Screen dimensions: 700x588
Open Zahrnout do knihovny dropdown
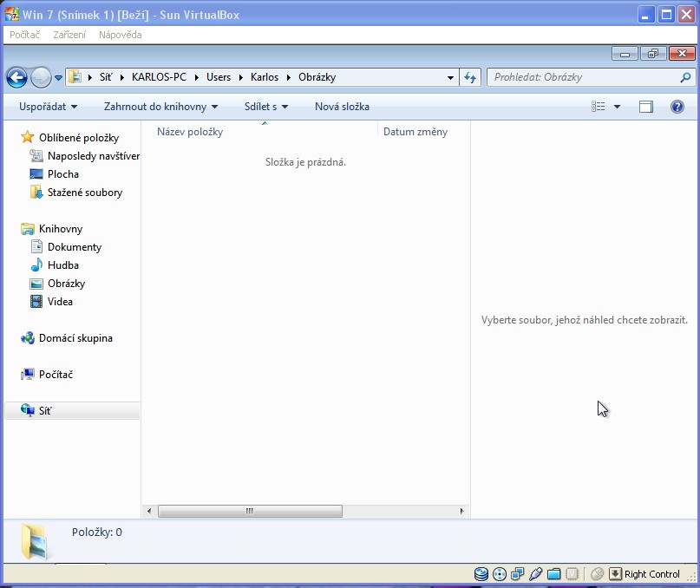160,107
